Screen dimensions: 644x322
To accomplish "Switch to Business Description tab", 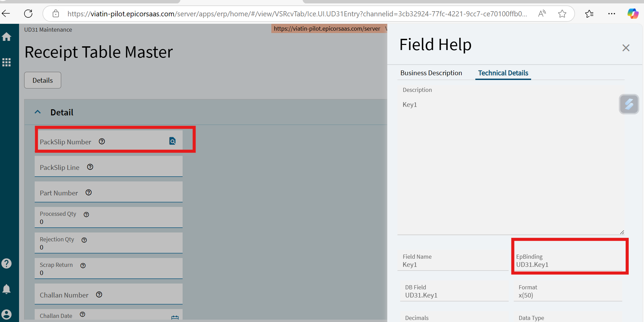I will (x=431, y=73).
